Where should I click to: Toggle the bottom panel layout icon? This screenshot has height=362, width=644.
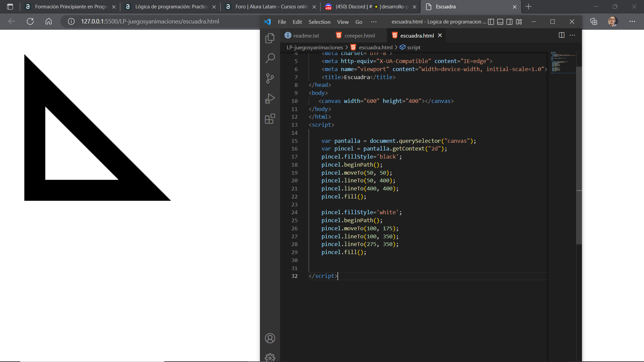coord(500,22)
